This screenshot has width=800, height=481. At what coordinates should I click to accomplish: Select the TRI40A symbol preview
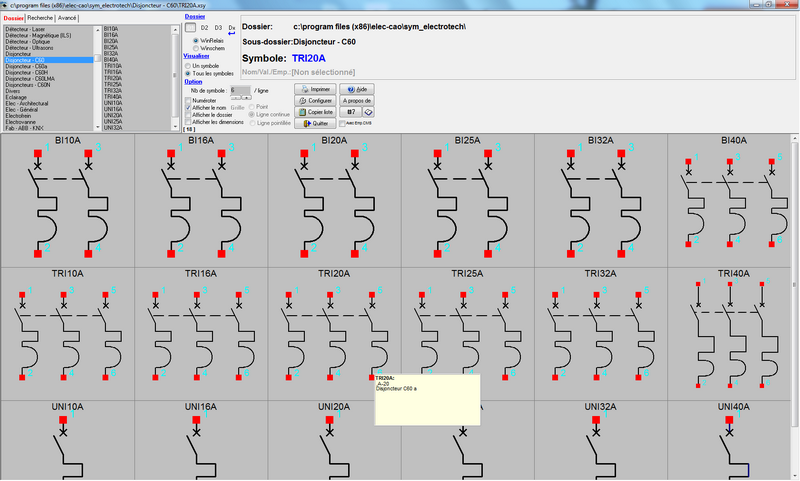pyautogui.click(x=729, y=334)
